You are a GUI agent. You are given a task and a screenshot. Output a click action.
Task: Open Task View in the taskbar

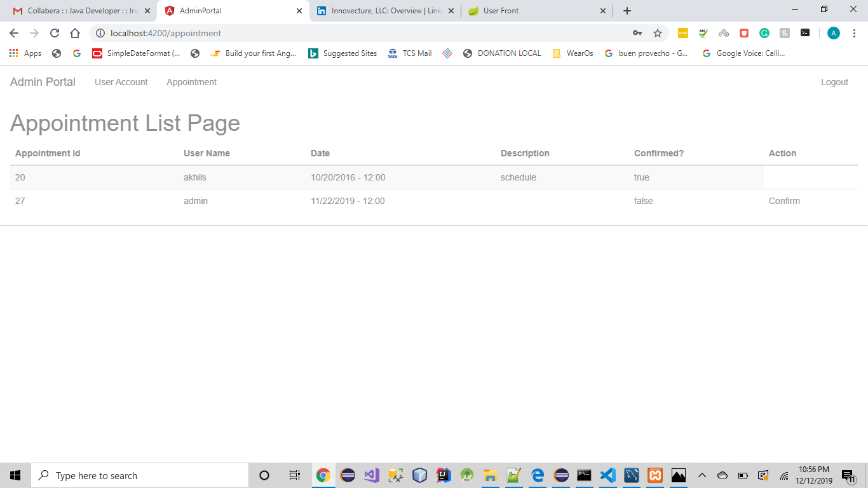click(295, 475)
